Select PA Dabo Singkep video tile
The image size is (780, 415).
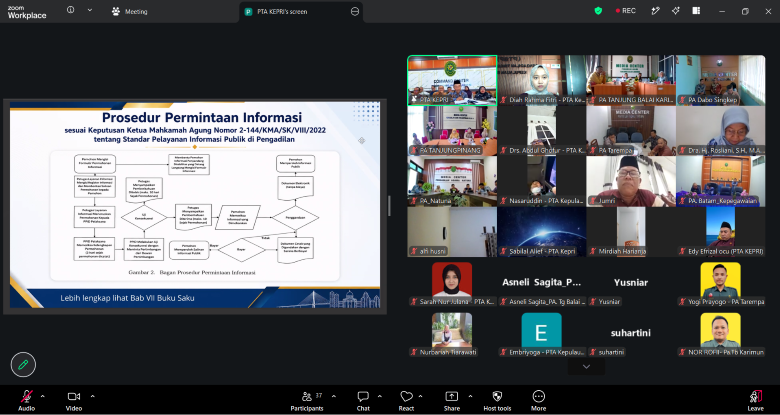click(721, 80)
